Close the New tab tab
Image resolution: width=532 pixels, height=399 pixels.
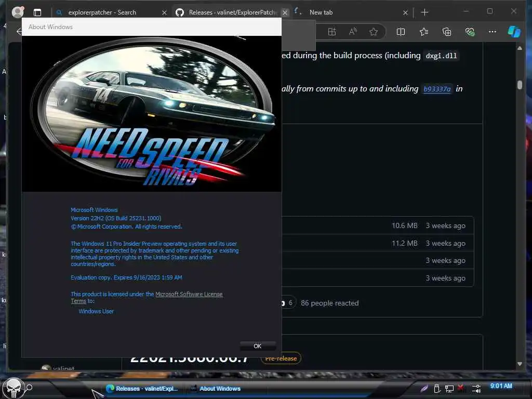pos(405,12)
